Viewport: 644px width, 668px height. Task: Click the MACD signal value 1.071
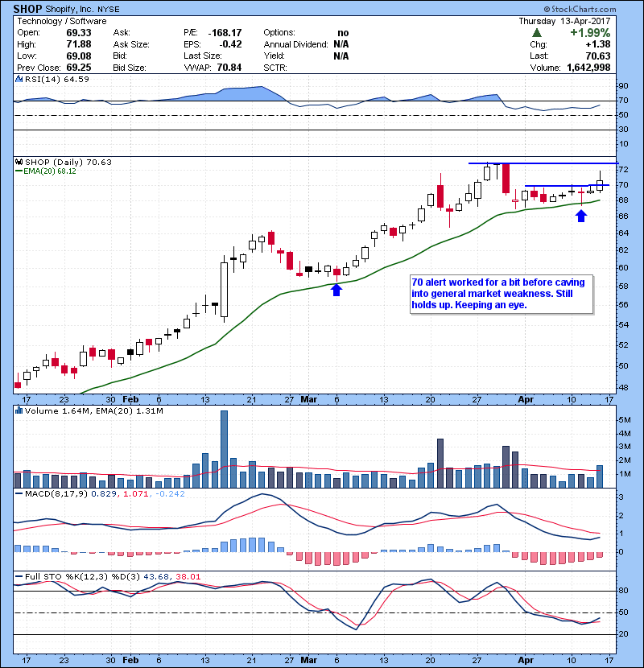coord(136,494)
